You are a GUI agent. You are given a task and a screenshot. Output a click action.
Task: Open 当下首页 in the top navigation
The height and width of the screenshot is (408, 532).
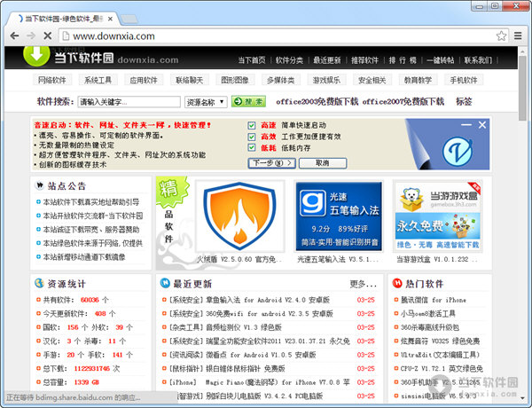click(252, 60)
